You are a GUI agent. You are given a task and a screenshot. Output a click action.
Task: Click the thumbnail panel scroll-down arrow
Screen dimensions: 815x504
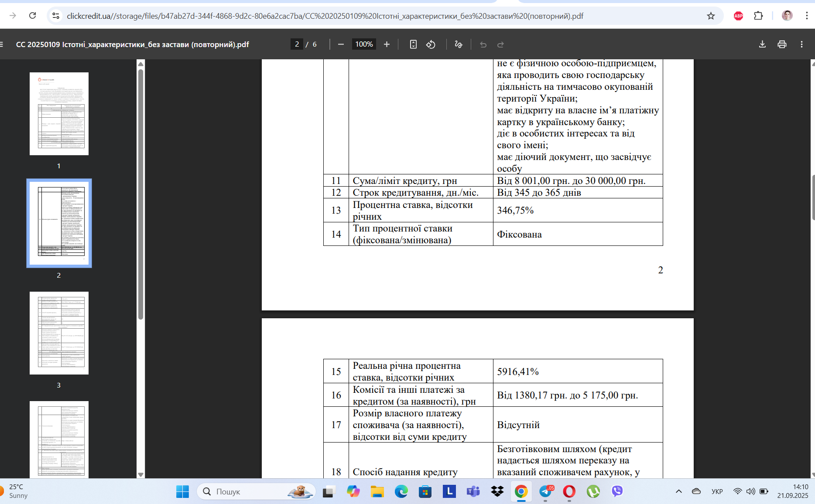pos(140,474)
